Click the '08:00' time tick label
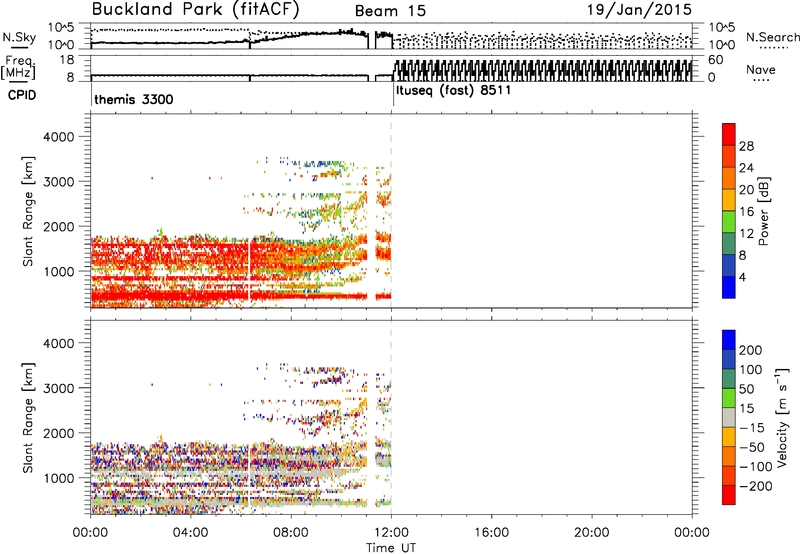This screenshot has width=800, height=554. 291,533
